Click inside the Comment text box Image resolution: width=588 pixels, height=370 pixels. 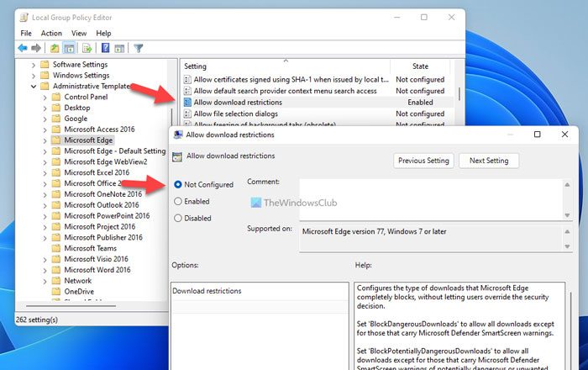pos(431,199)
